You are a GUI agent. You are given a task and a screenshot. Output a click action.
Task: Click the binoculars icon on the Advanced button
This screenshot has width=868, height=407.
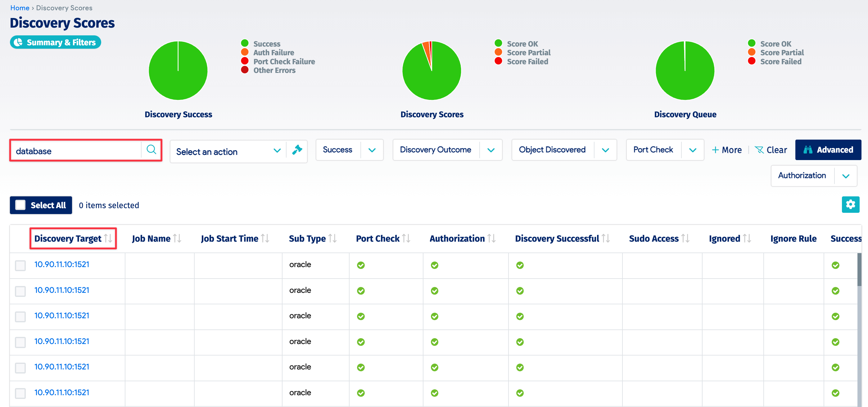[x=808, y=150]
